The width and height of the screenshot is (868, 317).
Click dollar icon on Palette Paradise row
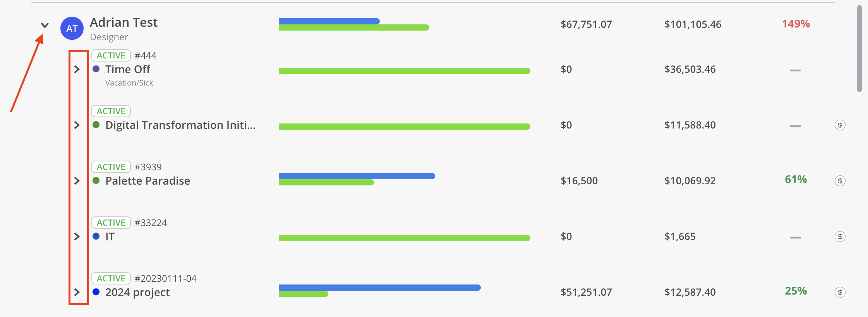840,181
